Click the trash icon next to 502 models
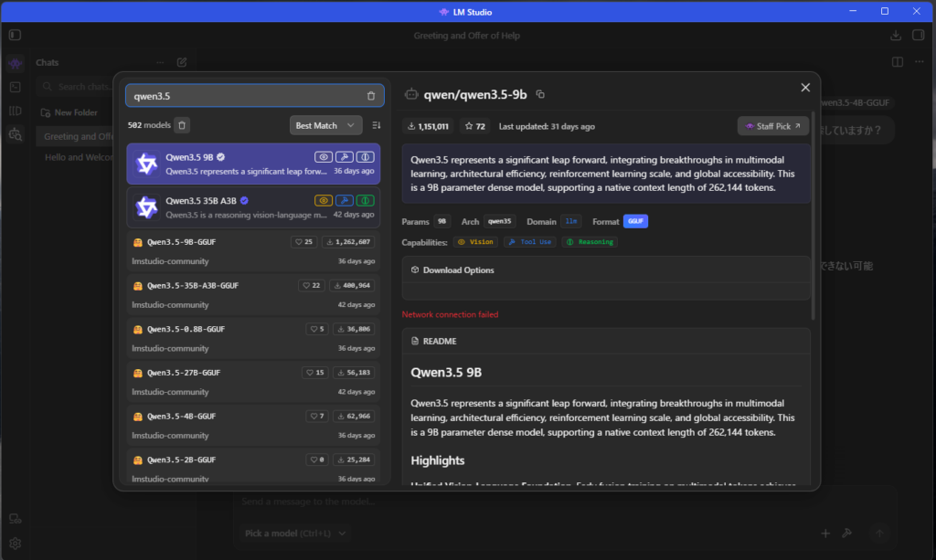Viewport: 936px width, 560px height. pos(182,125)
